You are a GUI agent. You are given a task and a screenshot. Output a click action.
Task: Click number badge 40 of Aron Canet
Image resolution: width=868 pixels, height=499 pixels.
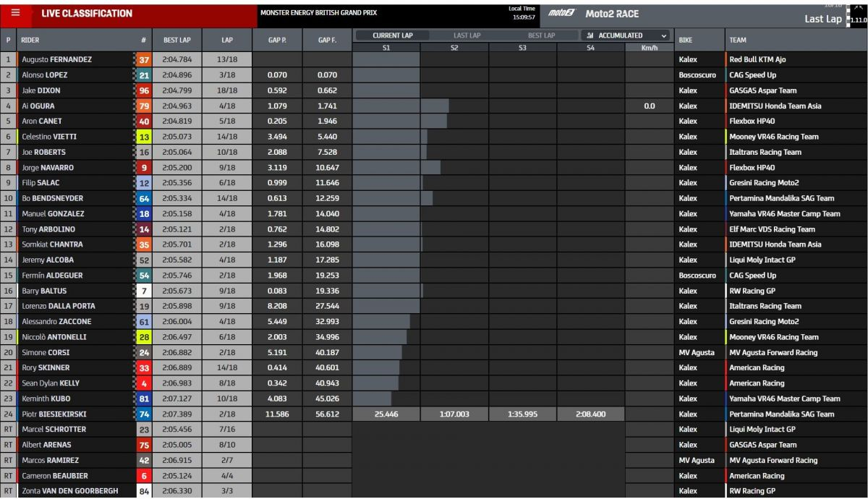click(x=144, y=121)
